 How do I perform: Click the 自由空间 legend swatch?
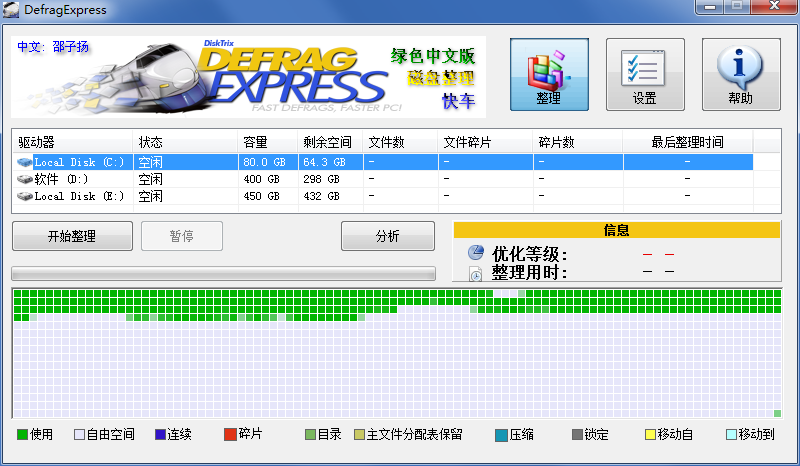tap(79, 434)
